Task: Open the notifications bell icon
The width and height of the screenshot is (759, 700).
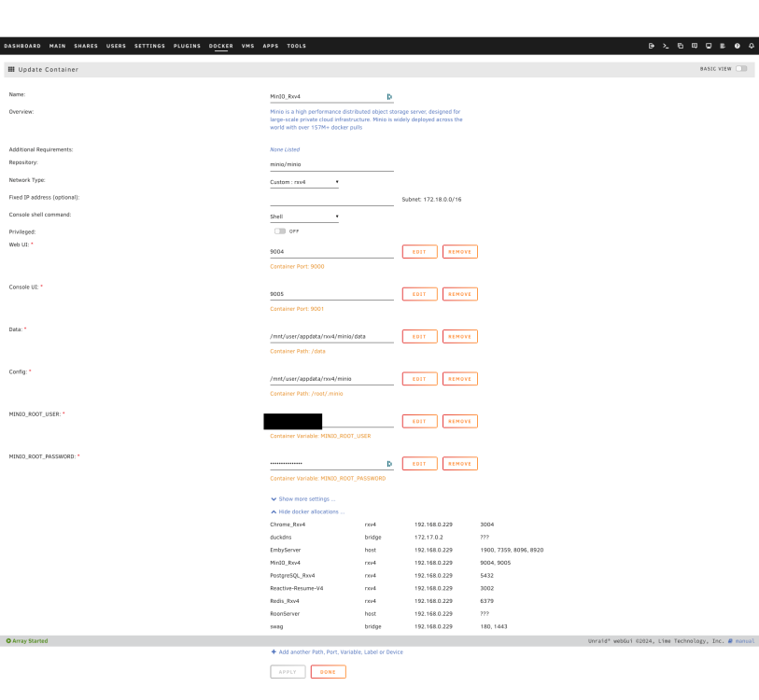Action: 752,46
